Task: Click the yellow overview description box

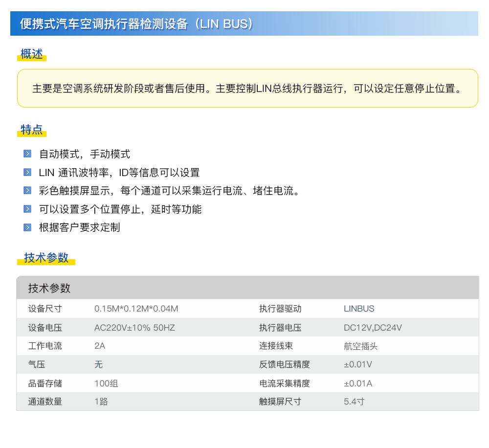Action: point(247,89)
